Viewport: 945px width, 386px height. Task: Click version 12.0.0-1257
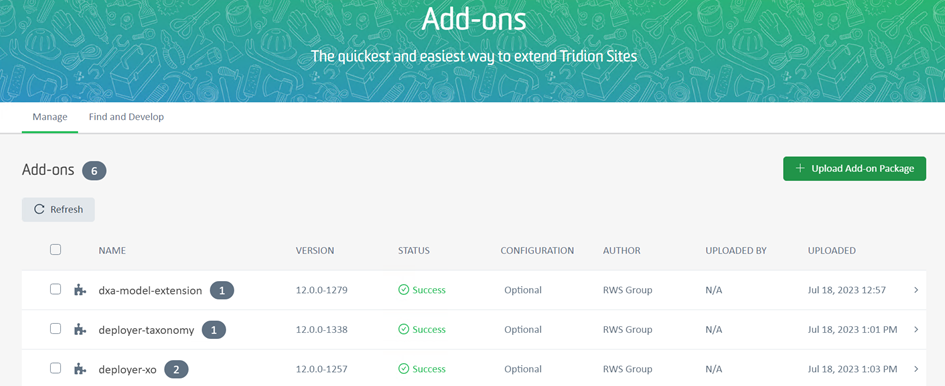pyautogui.click(x=321, y=369)
